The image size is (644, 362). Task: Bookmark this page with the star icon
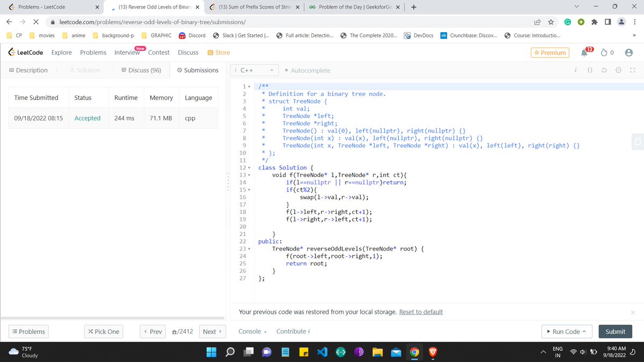click(x=551, y=22)
